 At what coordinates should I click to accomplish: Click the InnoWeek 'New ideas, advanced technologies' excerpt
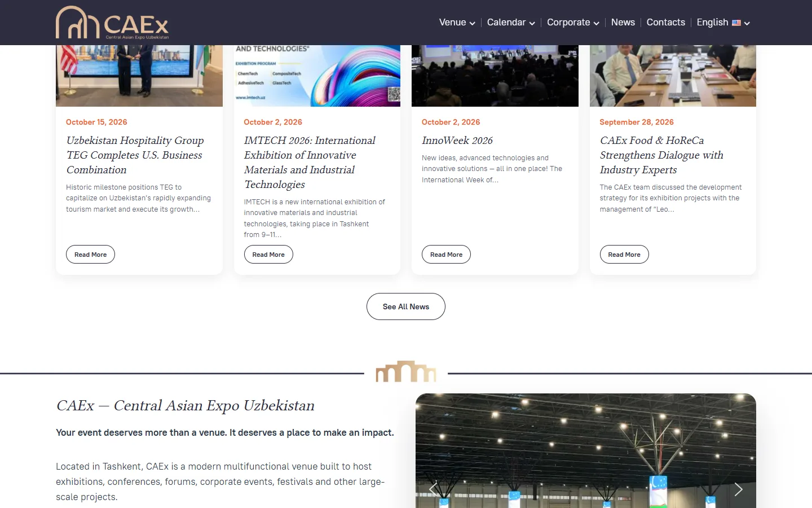pos(492,169)
